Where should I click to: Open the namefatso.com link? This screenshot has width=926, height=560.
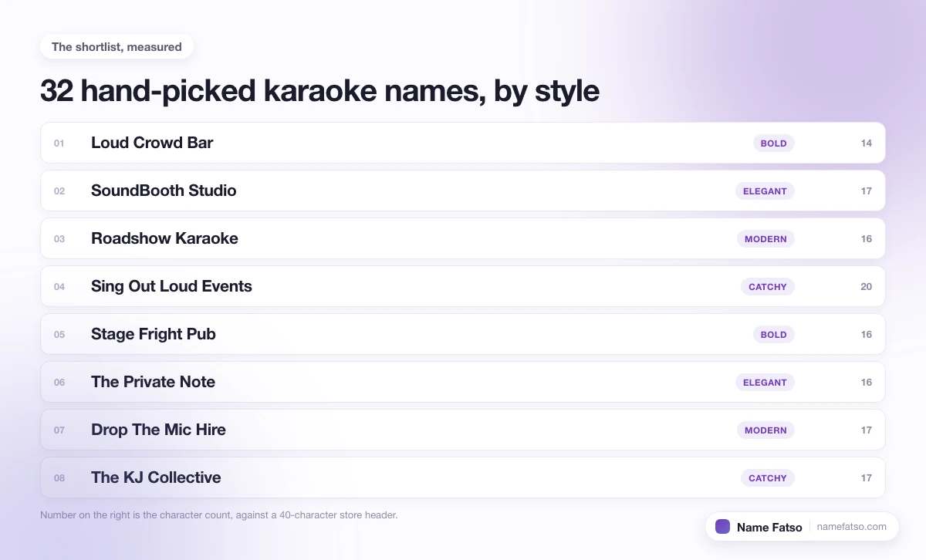point(852,527)
